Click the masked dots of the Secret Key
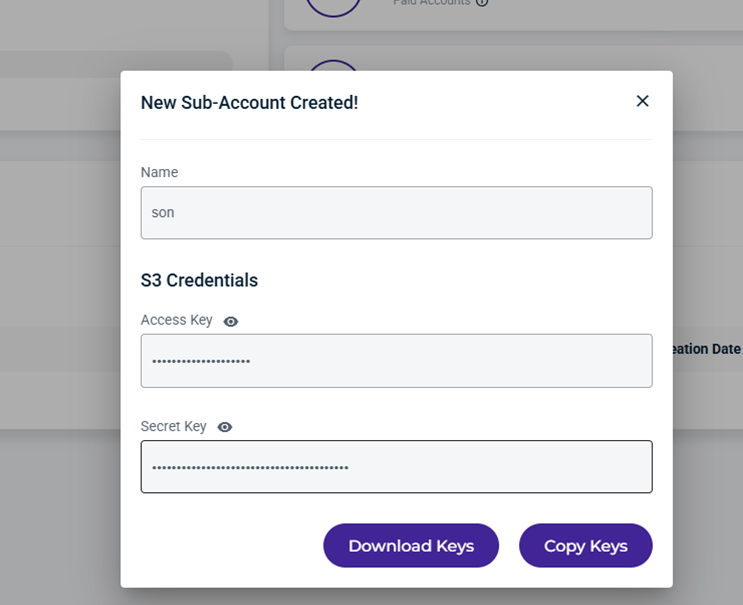The width and height of the screenshot is (743, 605). point(250,467)
